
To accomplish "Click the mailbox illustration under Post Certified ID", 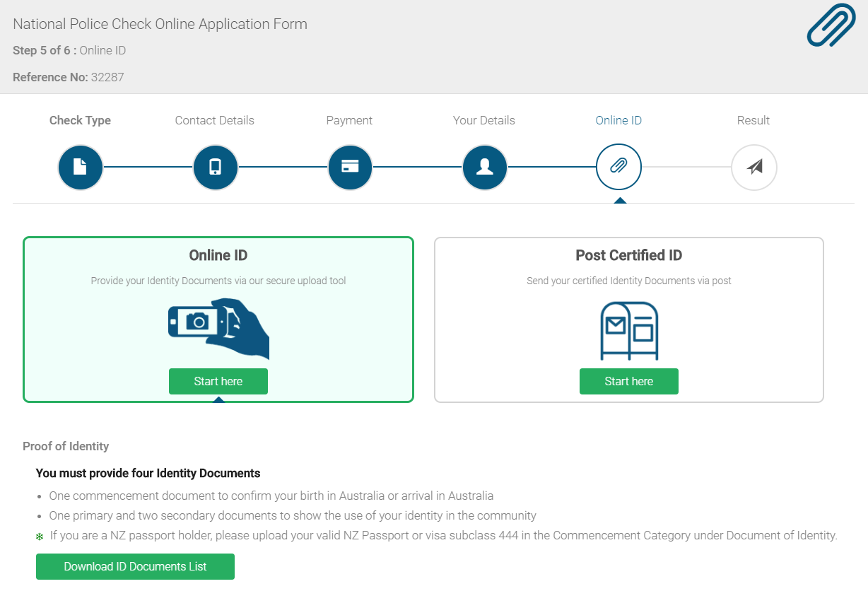I will click(x=629, y=330).
